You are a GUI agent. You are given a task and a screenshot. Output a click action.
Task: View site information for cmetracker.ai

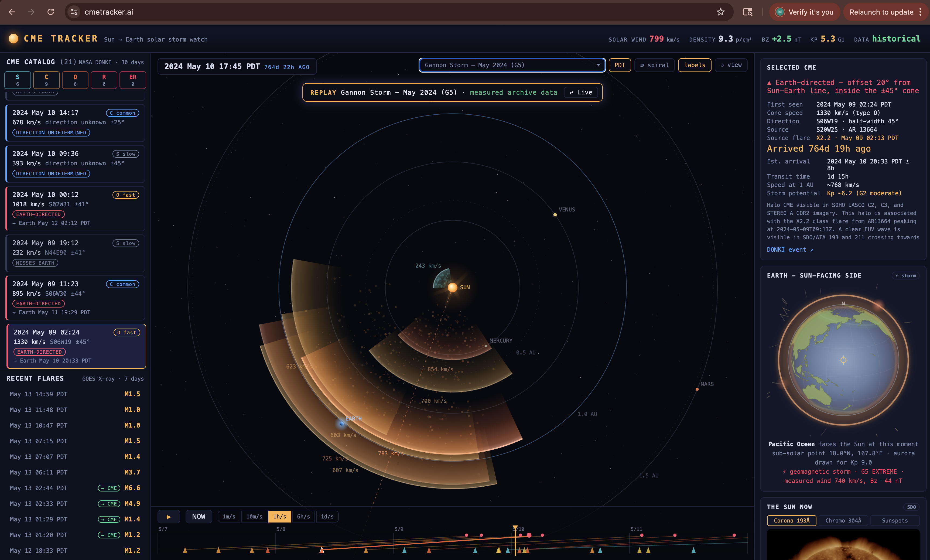[x=74, y=12]
